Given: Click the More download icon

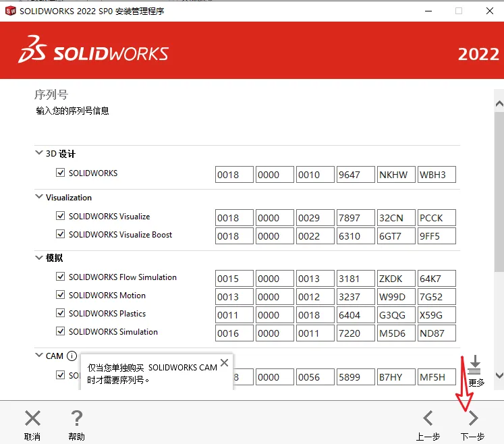Looking at the screenshot, I should click(x=475, y=364).
